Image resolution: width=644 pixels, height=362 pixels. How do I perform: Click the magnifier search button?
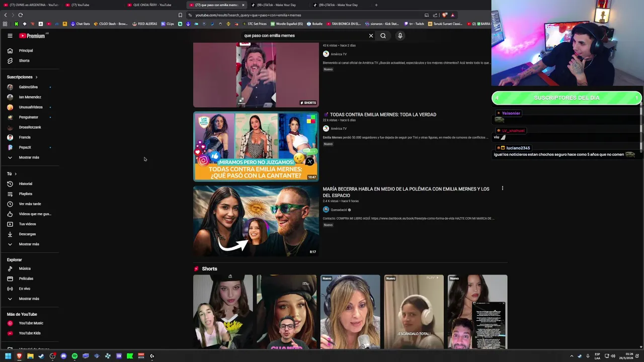[383, 36]
